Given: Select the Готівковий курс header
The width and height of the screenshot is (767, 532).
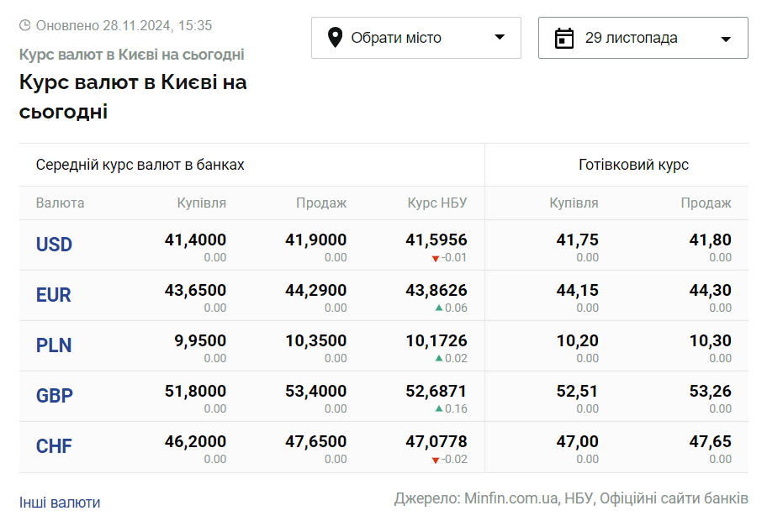Looking at the screenshot, I should pyautogui.click(x=633, y=165).
